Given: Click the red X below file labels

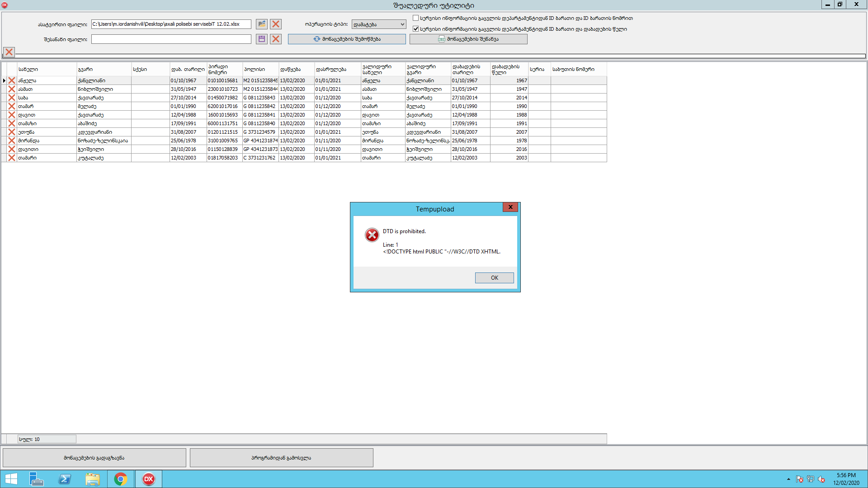Looking at the screenshot, I should click(9, 52).
